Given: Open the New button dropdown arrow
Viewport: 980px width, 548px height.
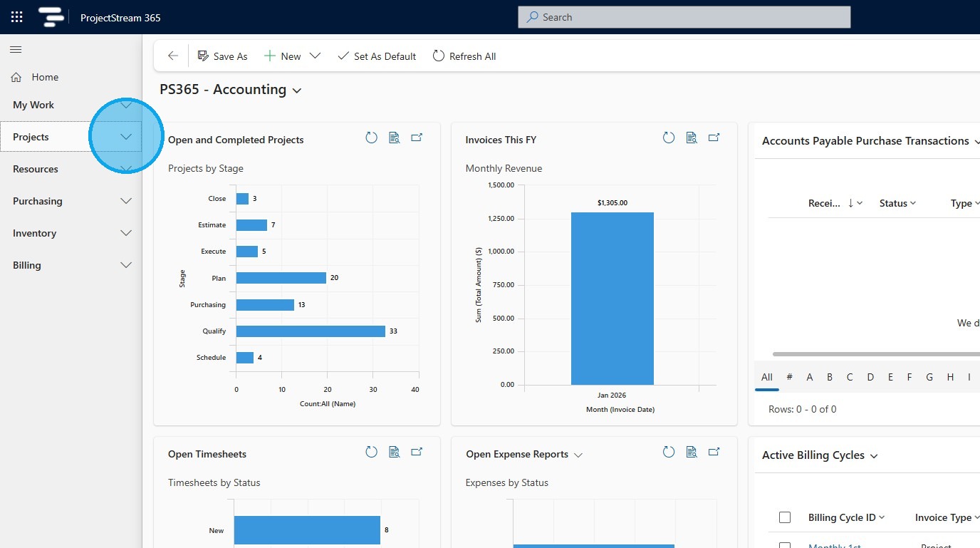Looking at the screenshot, I should point(315,56).
